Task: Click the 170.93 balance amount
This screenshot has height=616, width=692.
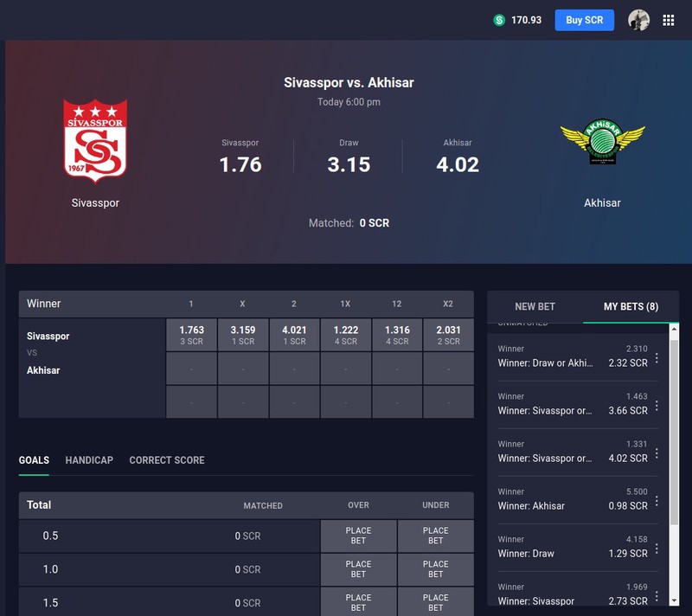Action: click(526, 20)
